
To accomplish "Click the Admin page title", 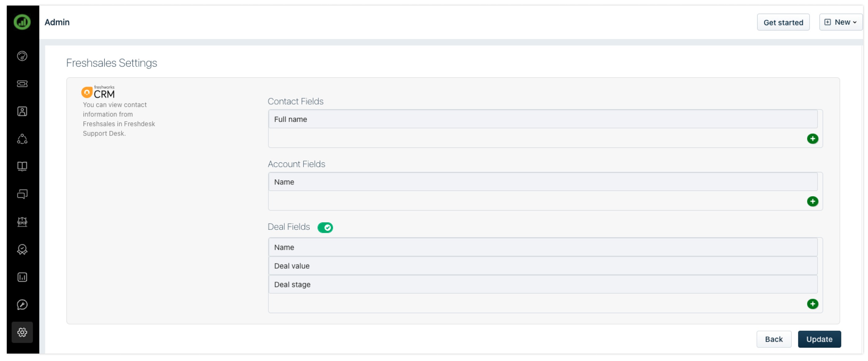I will coord(57,22).
